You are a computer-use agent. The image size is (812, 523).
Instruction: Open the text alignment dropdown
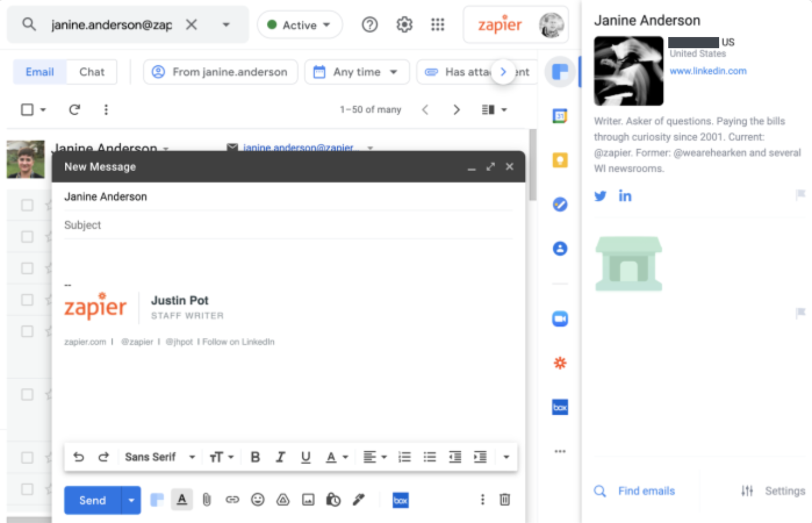(375, 457)
